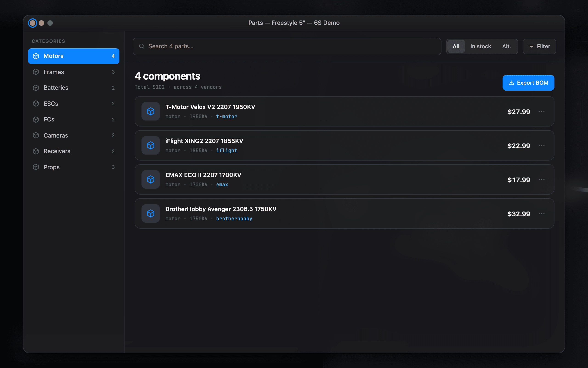Click the EMAX ECO II part icon
Viewport: 588px width, 368px height.
[x=151, y=179]
